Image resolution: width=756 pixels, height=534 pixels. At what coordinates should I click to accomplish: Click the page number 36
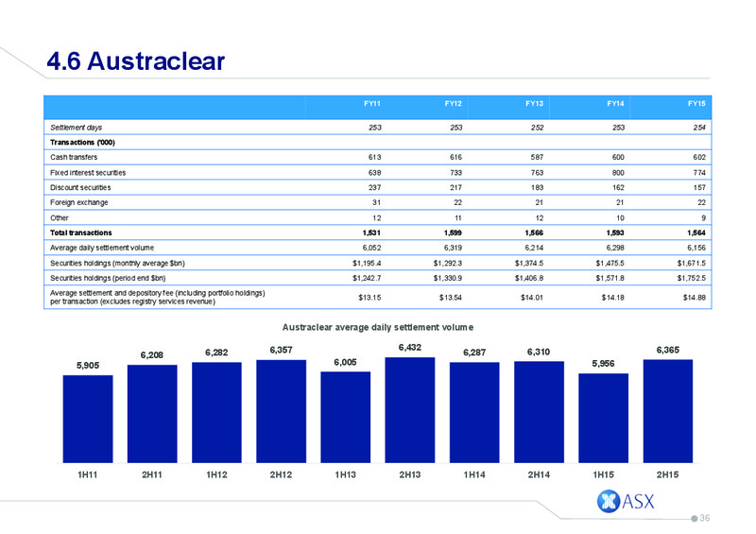(704, 518)
